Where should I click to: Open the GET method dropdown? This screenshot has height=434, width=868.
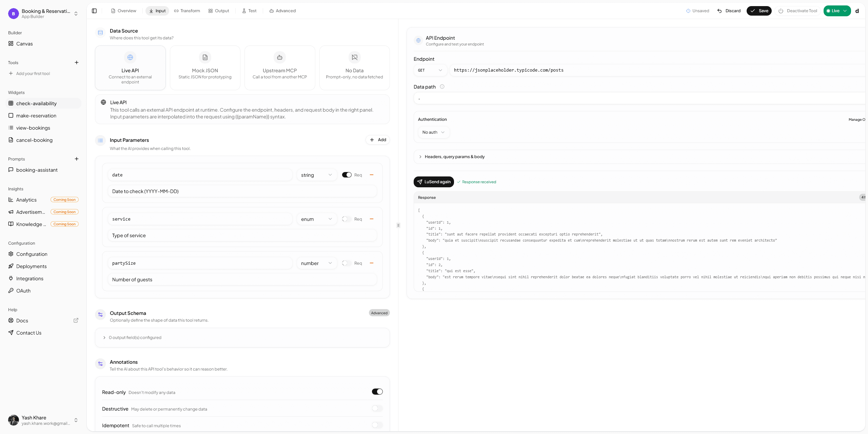[430, 70]
